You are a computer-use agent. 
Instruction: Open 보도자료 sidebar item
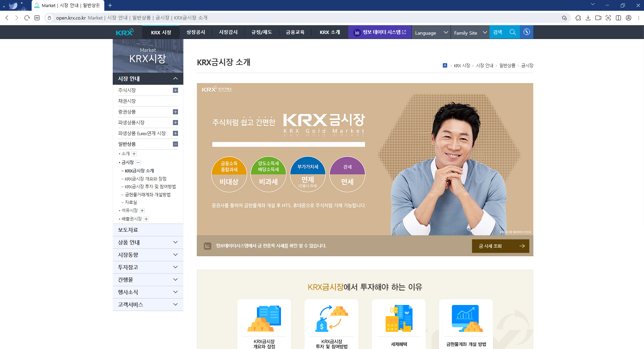pos(148,230)
